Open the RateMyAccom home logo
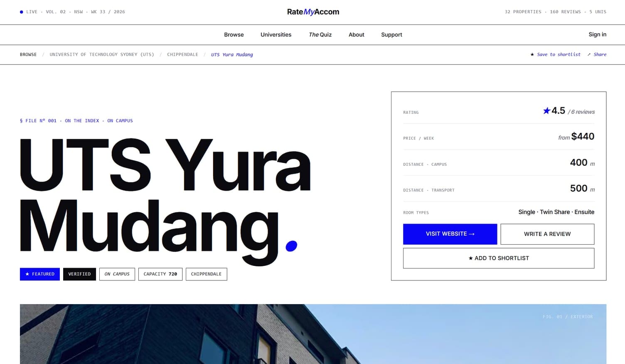The image size is (625, 364). tap(313, 12)
